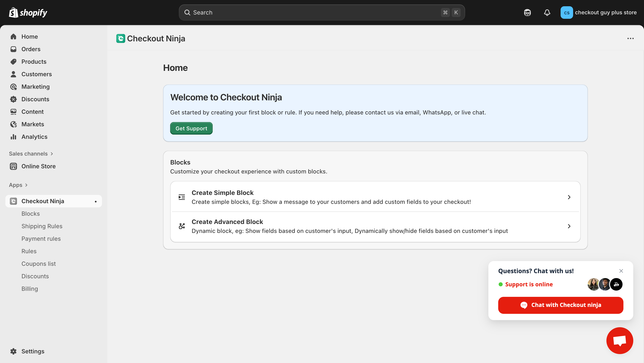Click the Get Support button
Image resolution: width=644 pixels, height=363 pixels.
point(191,128)
